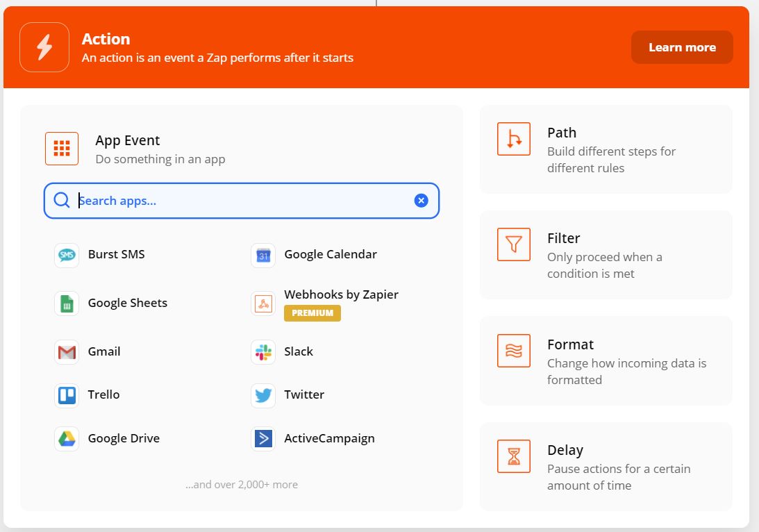Pick Trello from the app list

click(x=103, y=394)
